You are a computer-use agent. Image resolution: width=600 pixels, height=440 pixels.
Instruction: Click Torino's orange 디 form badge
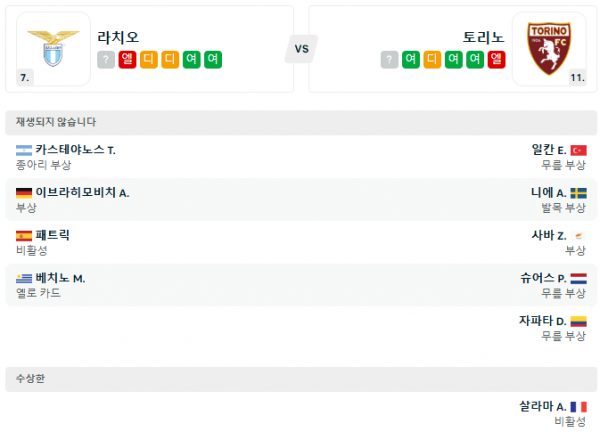point(431,60)
